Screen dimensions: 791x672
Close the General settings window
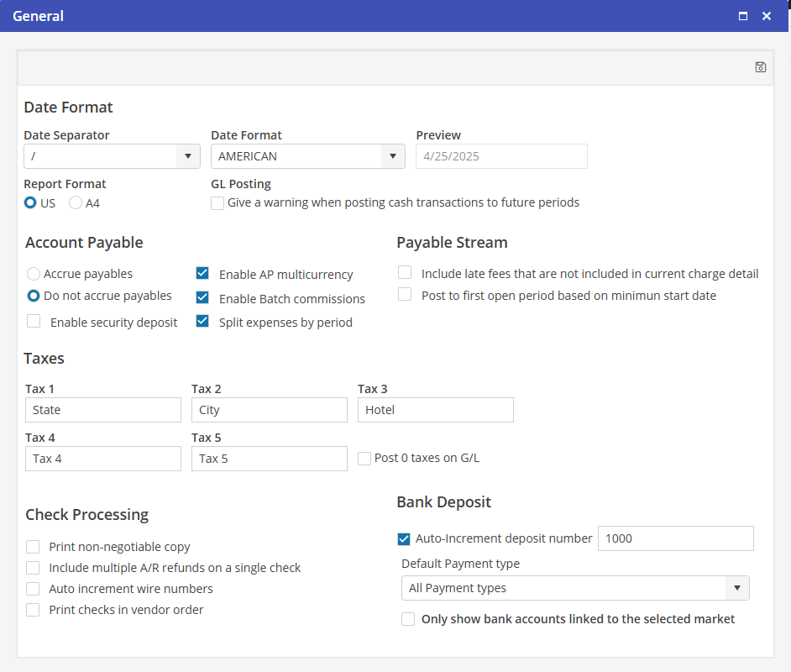click(767, 16)
